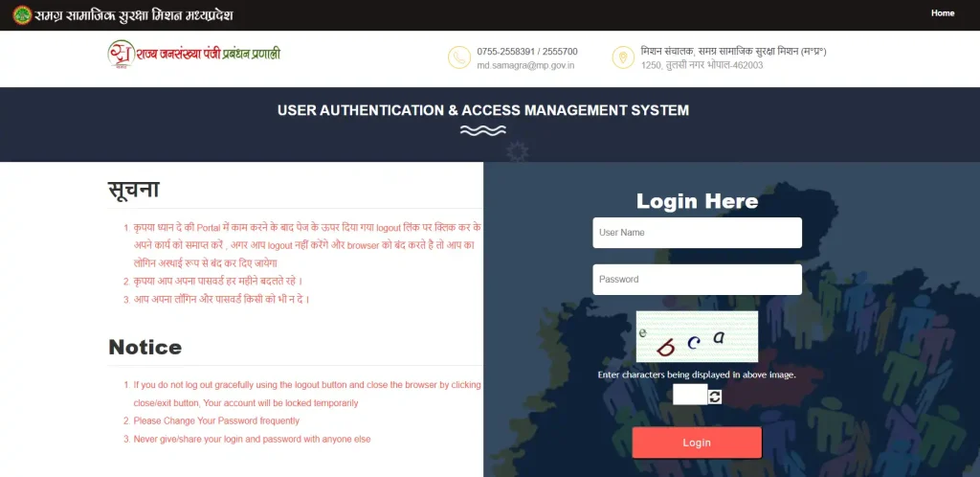Focus the Password field

697,280
